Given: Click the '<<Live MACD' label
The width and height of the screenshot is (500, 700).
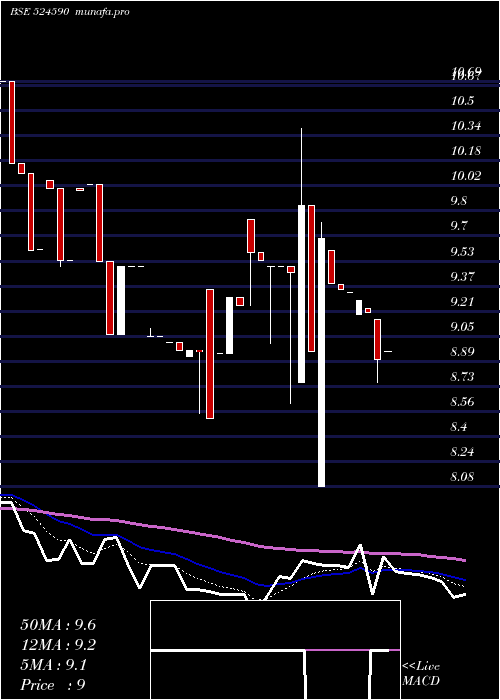Looking at the screenshot, I should pyautogui.click(x=421, y=674).
